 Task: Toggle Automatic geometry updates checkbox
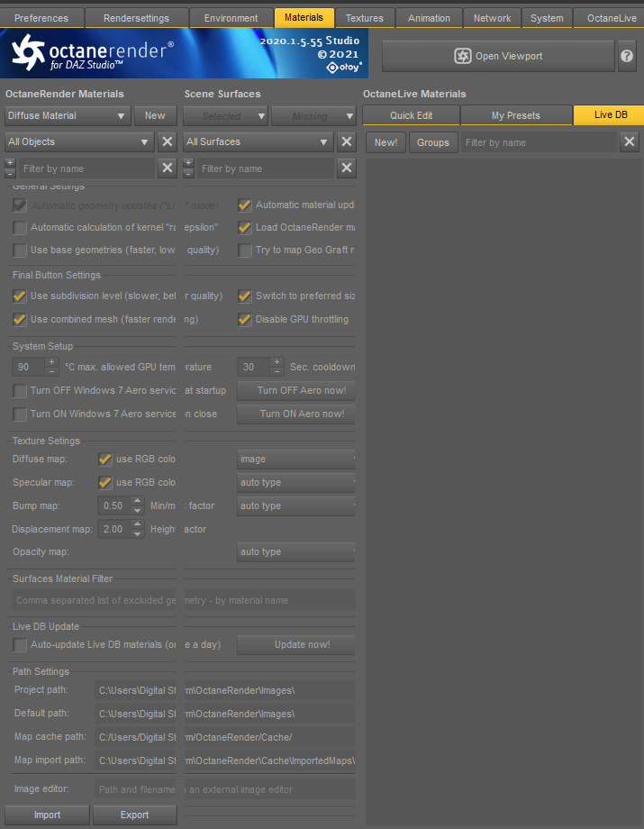coord(20,205)
